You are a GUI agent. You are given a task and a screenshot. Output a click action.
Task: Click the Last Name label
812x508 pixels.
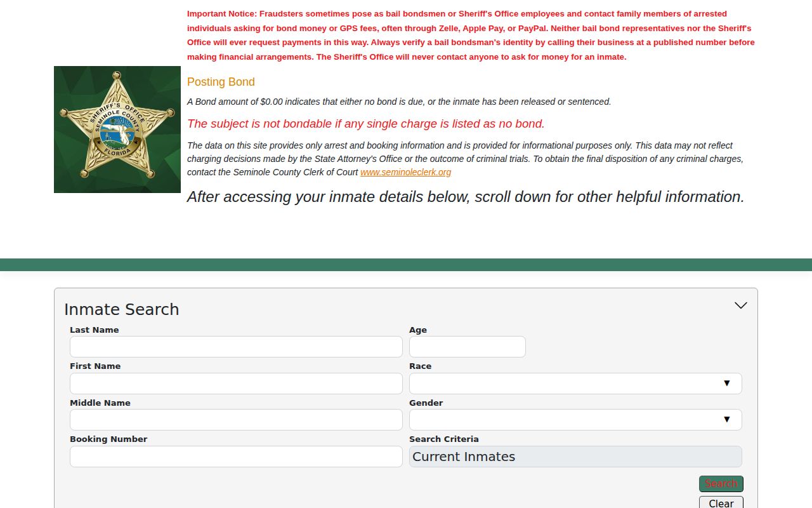(x=95, y=330)
